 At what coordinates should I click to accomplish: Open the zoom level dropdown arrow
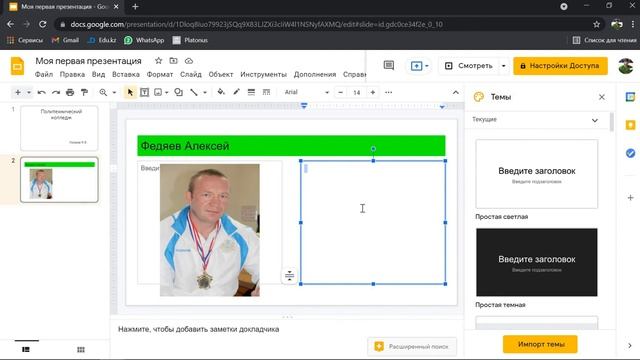click(x=114, y=92)
